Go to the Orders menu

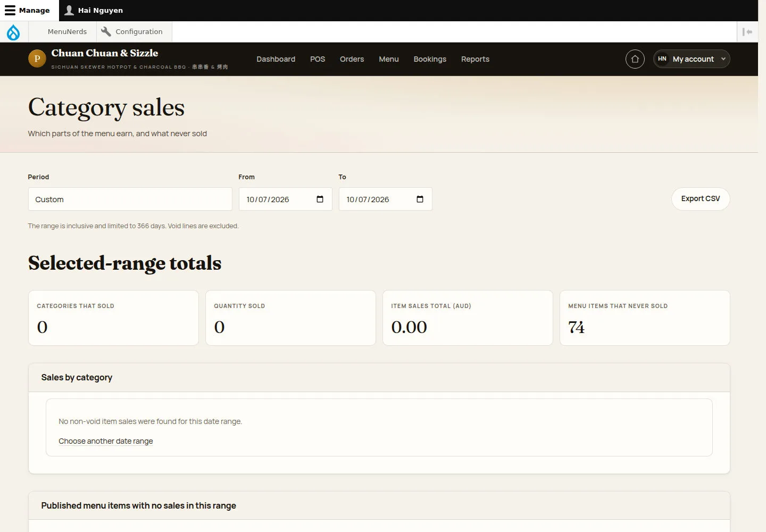click(352, 59)
